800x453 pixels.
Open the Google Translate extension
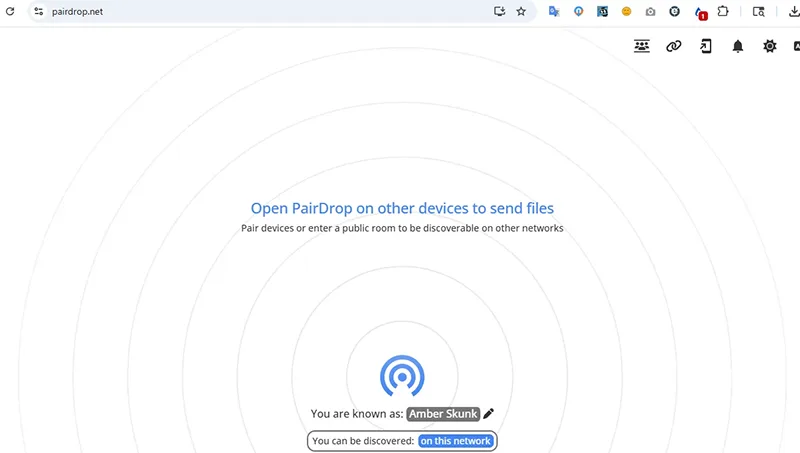pyautogui.click(x=554, y=11)
